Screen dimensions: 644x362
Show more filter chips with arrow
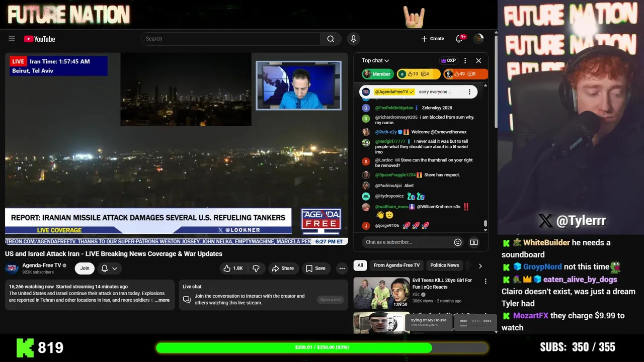(480, 266)
